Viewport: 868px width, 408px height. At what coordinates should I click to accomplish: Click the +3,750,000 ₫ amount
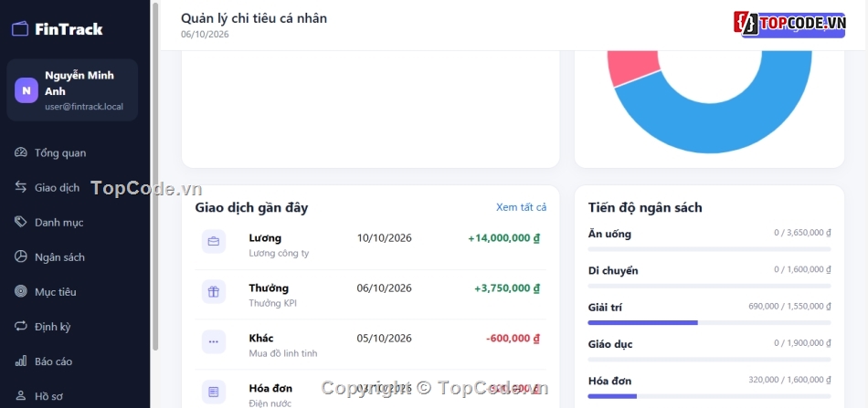507,288
